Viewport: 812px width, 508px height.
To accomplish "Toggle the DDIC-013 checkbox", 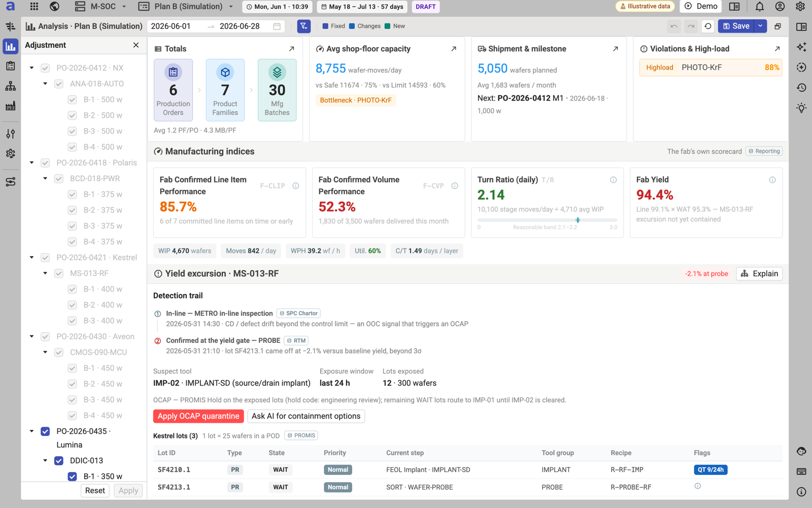I will point(59,461).
